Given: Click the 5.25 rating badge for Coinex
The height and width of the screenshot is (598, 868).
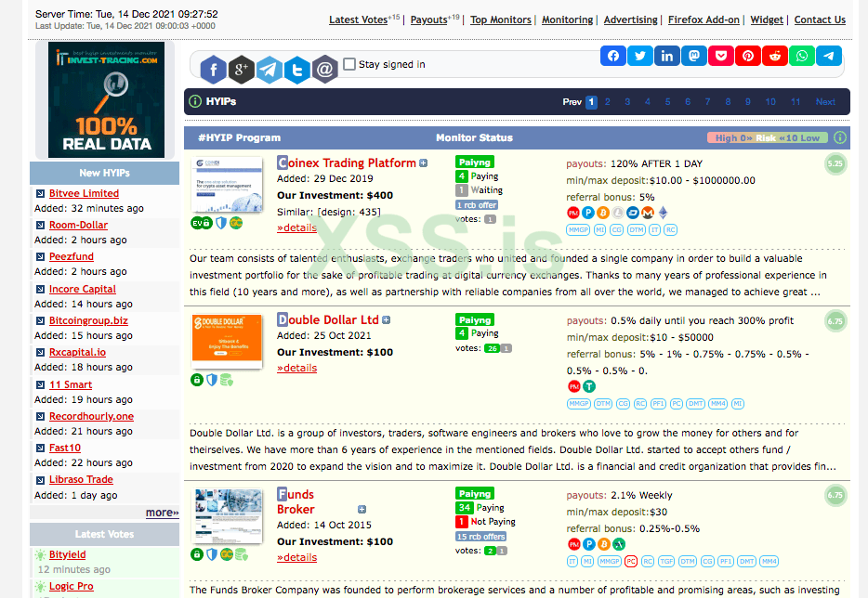Looking at the screenshot, I should (835, 163).
